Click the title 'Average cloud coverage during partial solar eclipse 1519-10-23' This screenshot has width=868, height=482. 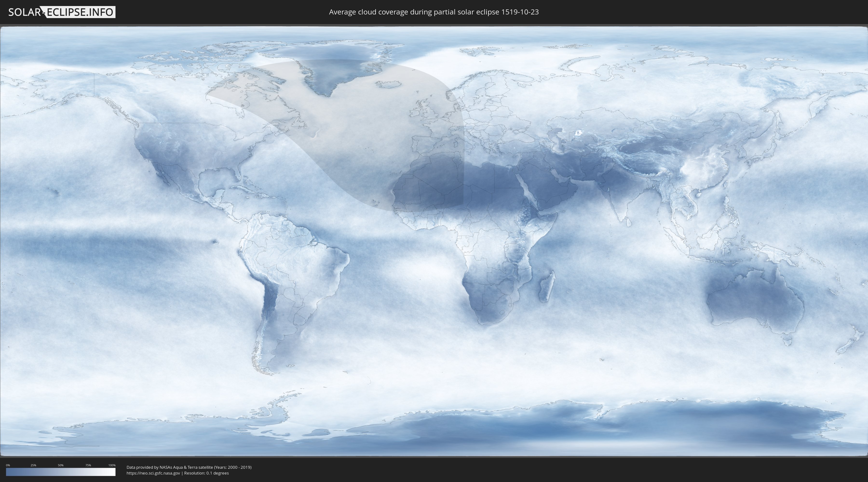coord(434,12)
